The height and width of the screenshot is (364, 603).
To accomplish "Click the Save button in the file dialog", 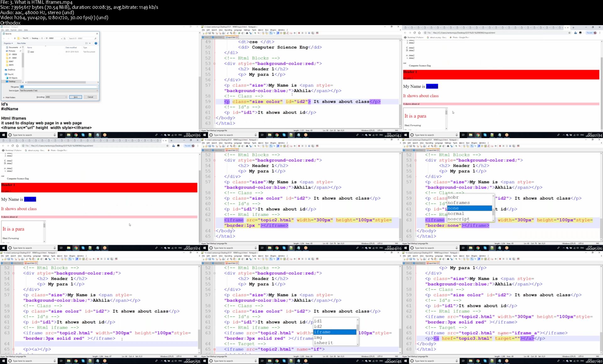I will (75, 97).
